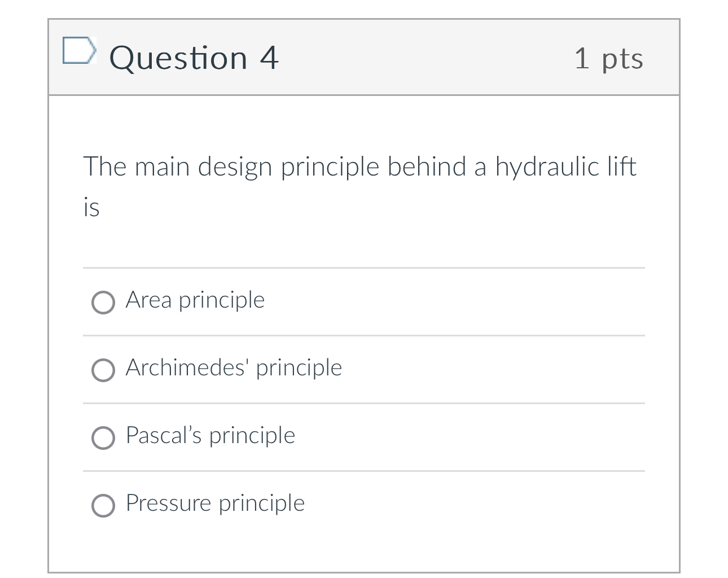Viewport: 728px width, 578px height.
Task: Click the word "lift" in the question
Action: (622, 167)
